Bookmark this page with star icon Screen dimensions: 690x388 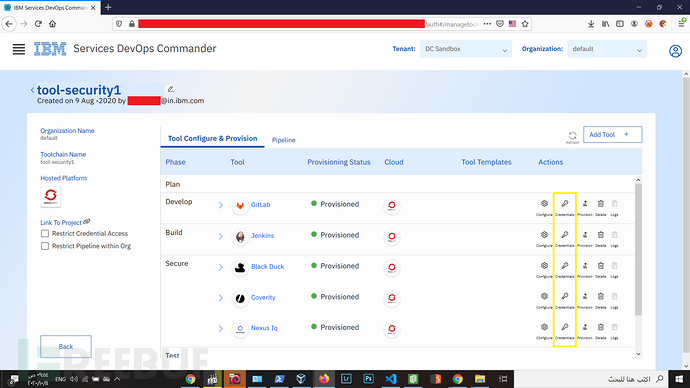[525, 24]
